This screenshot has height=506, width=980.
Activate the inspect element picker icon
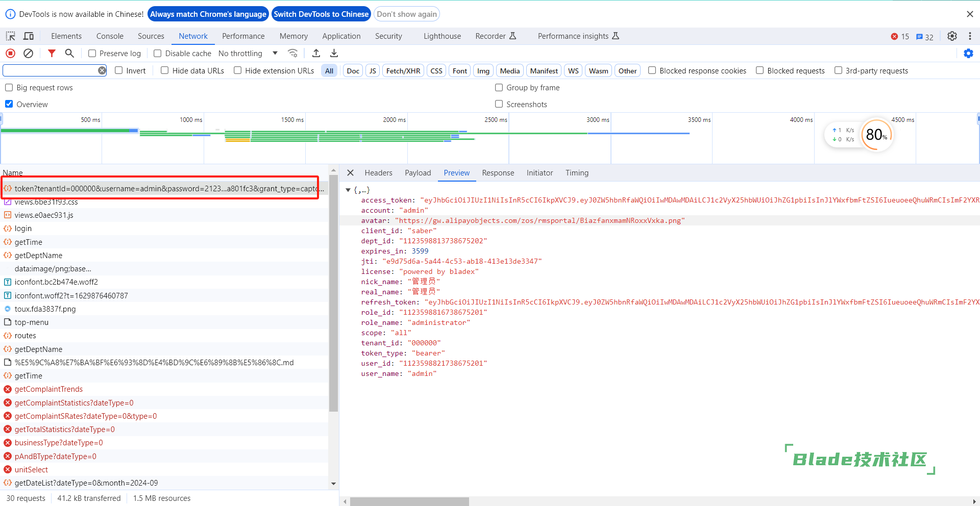(x=10, y=36)
